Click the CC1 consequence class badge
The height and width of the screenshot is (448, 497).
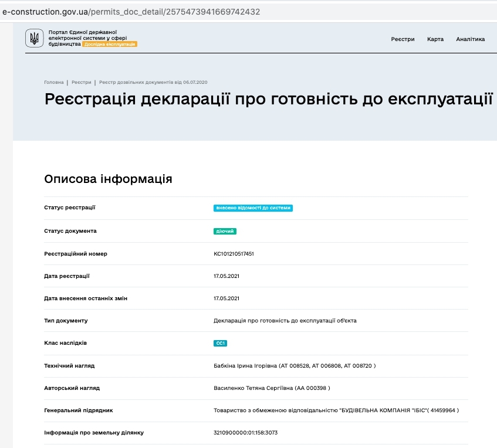click(220, 343)
